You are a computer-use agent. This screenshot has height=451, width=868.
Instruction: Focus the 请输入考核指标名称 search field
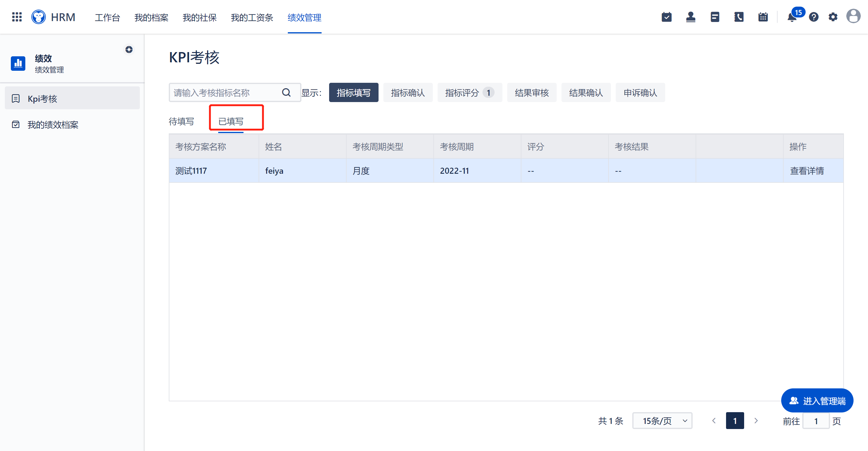pyautogui.click(x=235, y=92)
